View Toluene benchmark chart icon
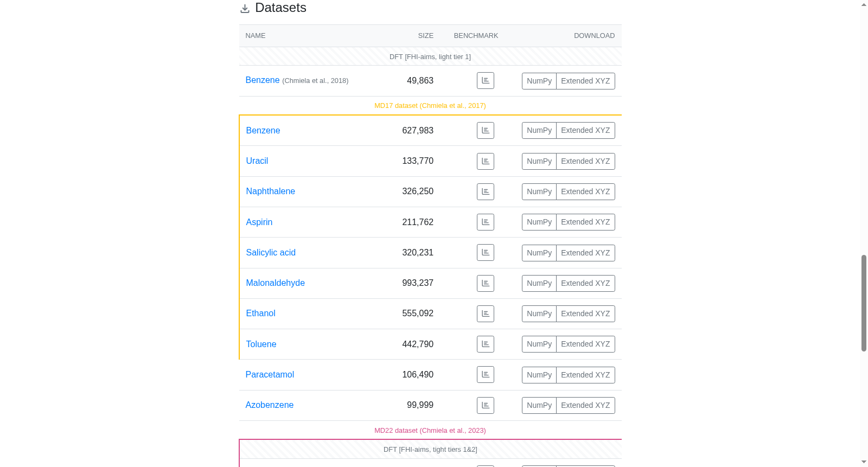The image size is (868, 467). click(x=486, y=344)
